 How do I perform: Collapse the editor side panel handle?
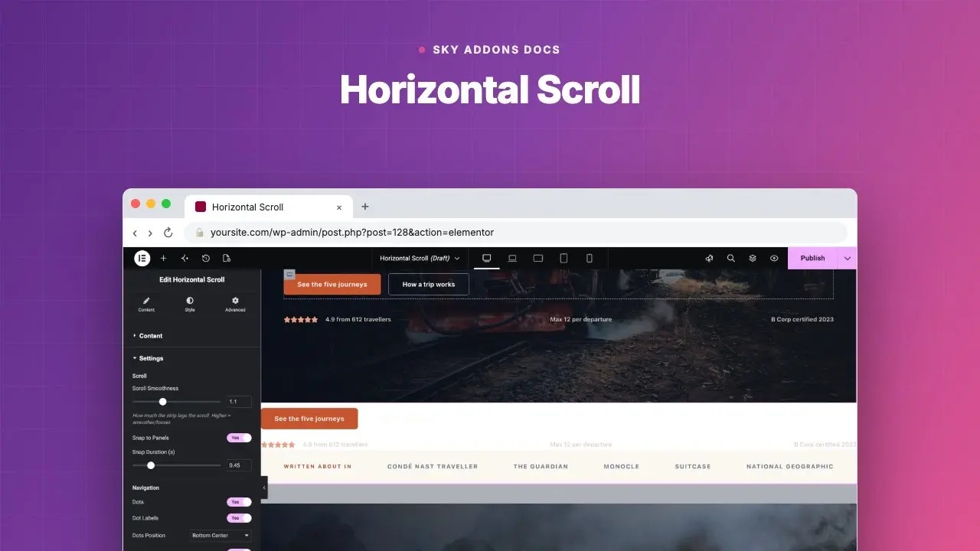click(264, 487)
